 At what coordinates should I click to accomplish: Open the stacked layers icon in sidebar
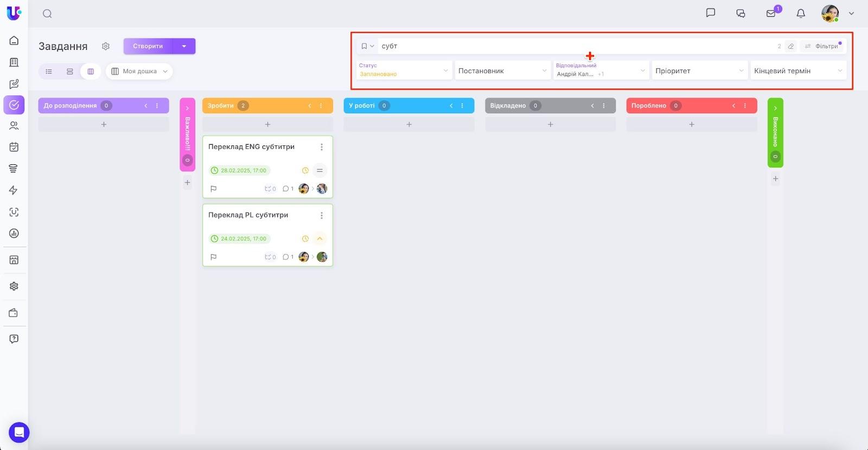[x=14, y=169]
